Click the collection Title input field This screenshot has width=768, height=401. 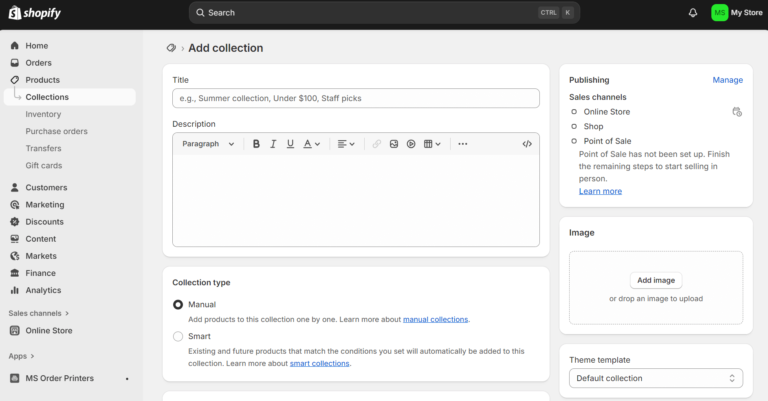(356, 98)
